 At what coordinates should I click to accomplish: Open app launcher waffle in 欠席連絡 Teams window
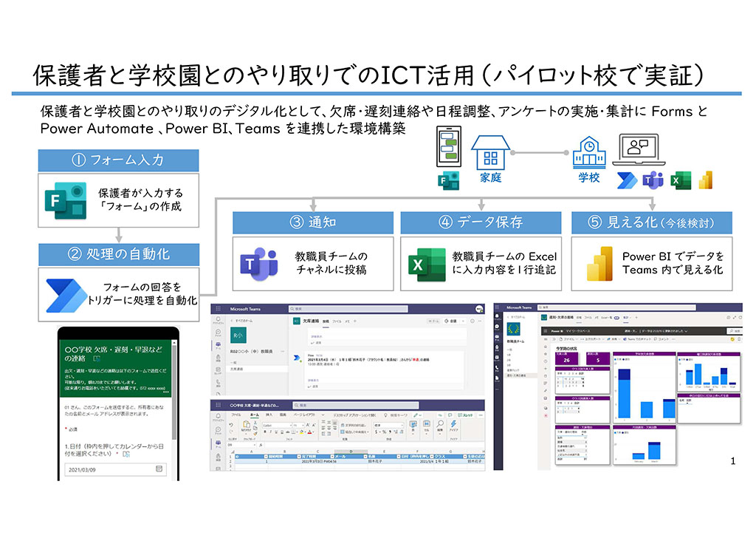click(x=218, y=308)
